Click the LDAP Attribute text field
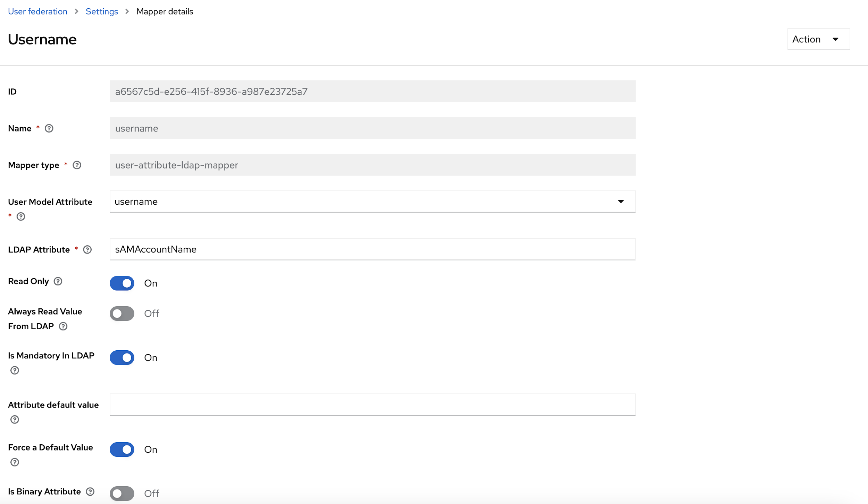This screenshot has width=868, height=504. pos(372,249)
